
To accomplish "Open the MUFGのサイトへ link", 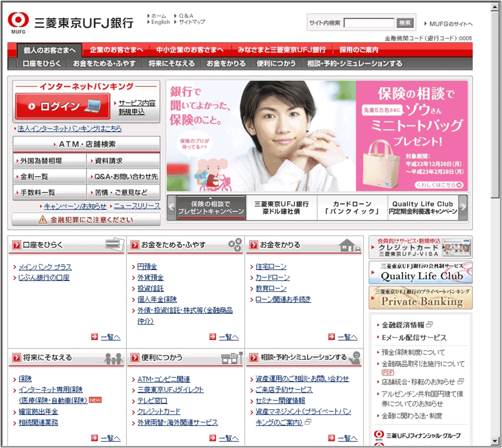I will pyautogui.click(x=451, y=24).
